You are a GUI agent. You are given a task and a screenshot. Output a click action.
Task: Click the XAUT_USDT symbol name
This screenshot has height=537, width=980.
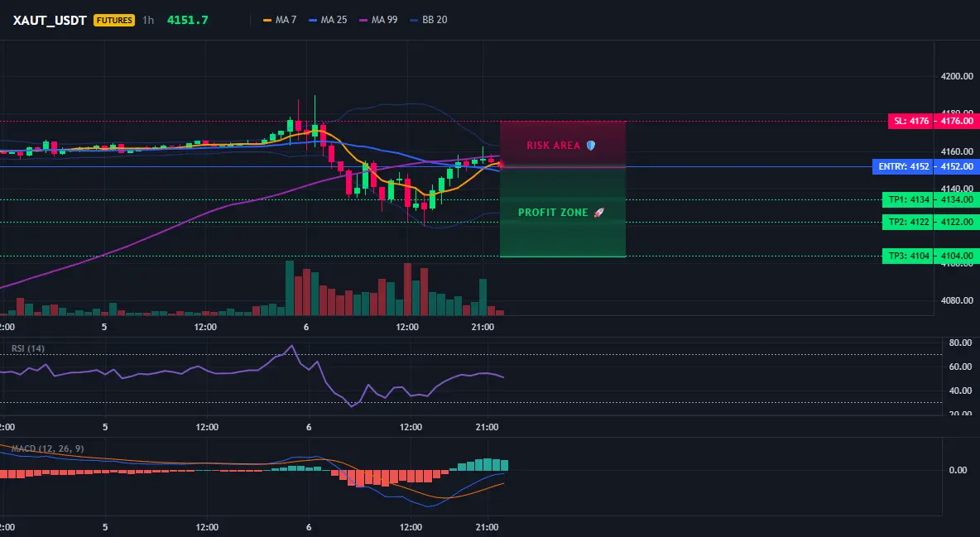pyautogui.click(x=50, y=20)
